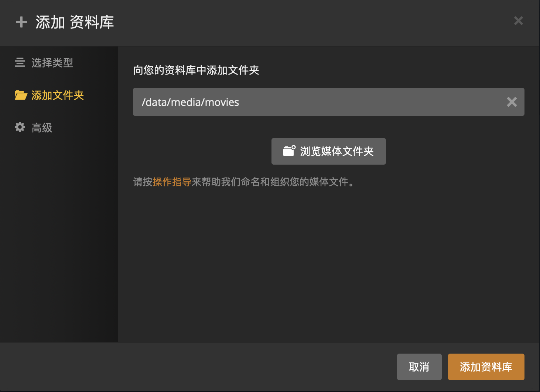Viewport: 540px width, 392px height.
Task: Open the 选择类型 section
Action: (52, 63)
